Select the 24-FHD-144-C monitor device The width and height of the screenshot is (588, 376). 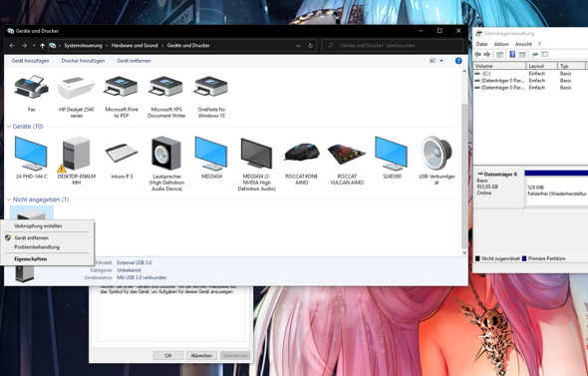(x=31, y=154)
